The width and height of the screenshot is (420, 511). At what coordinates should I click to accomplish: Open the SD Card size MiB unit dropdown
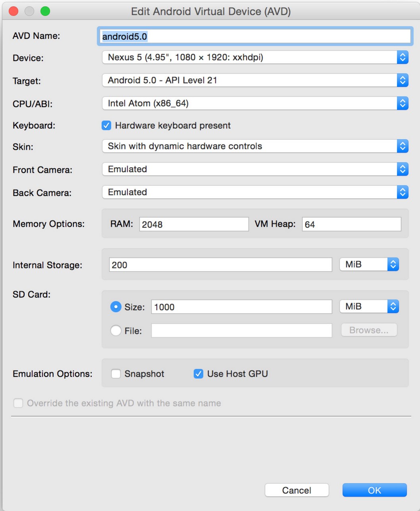pyautogui.click(x=369, y=306)
